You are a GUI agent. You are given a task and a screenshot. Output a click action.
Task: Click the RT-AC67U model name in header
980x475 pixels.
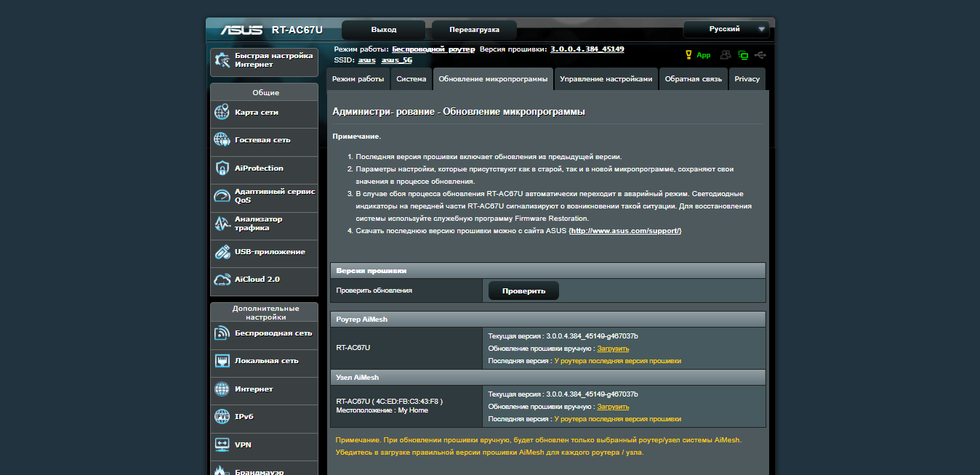click(297, 31)
